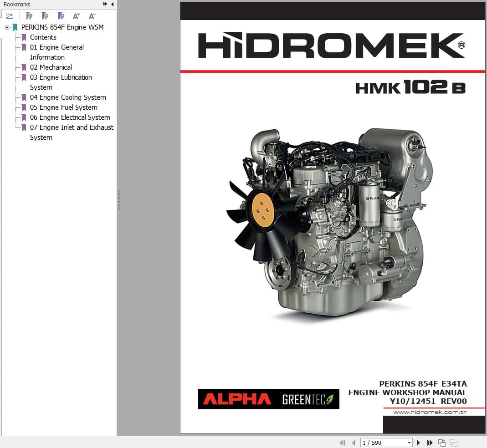Open the page number dropdown

click(x=409, y=442)
